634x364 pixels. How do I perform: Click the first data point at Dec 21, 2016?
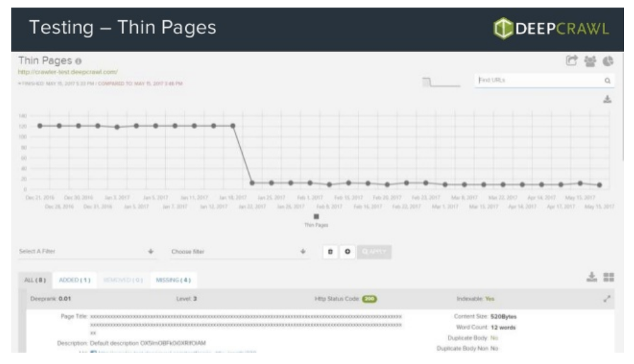(40, 126)
